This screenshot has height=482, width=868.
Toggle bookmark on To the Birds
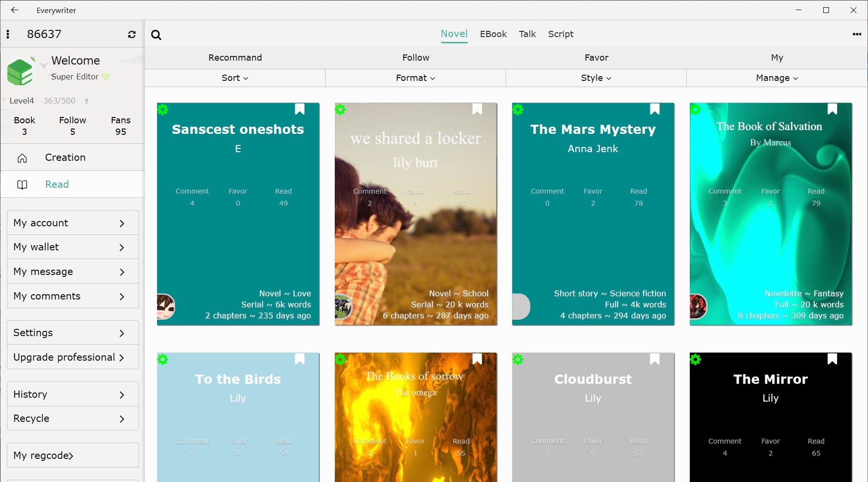[300, 359]
